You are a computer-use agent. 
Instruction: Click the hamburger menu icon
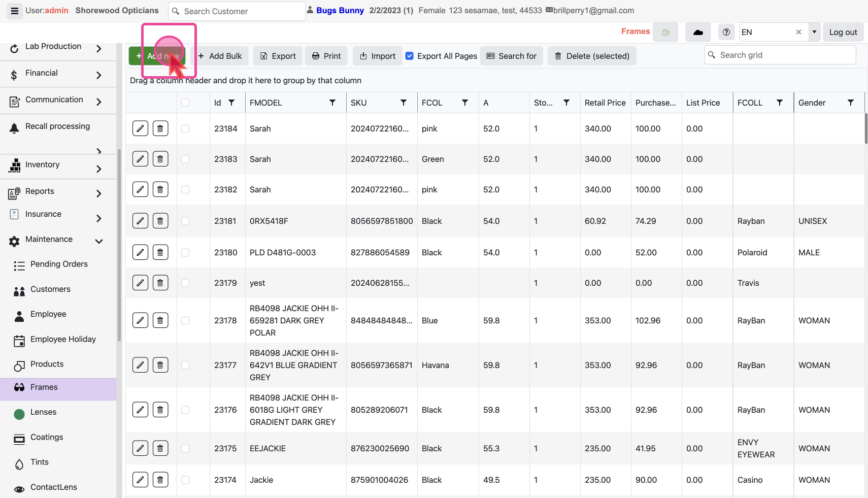(x=15, y=11)
